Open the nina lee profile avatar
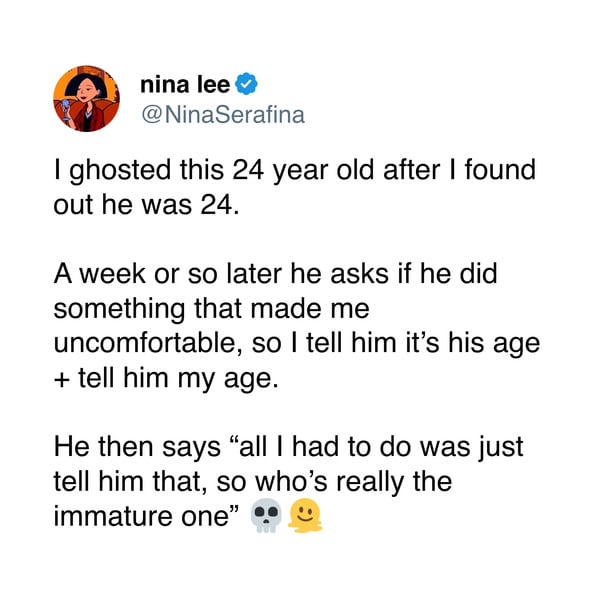The height and width of the screenshot is (599, 599). (x=86, y=99)
